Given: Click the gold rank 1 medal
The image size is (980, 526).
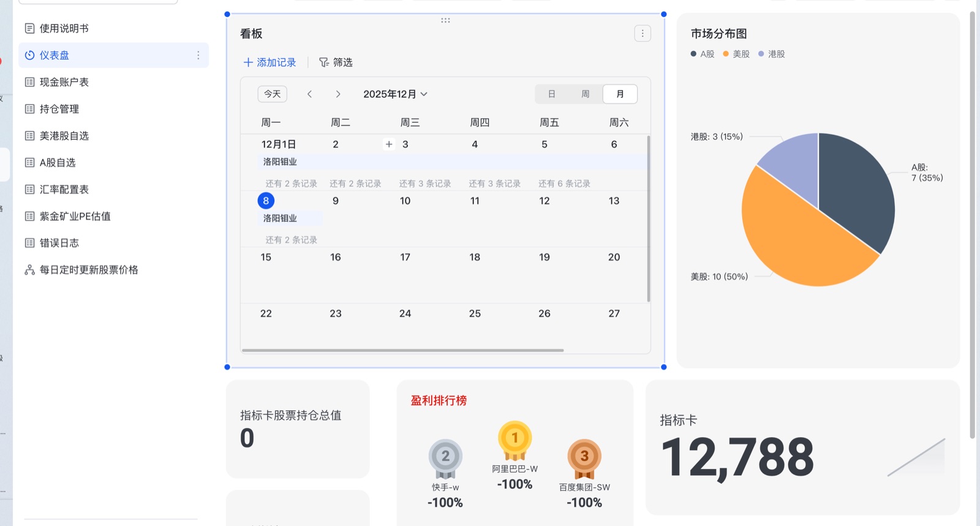Looking at the screenshot, I should click(514, 440).
